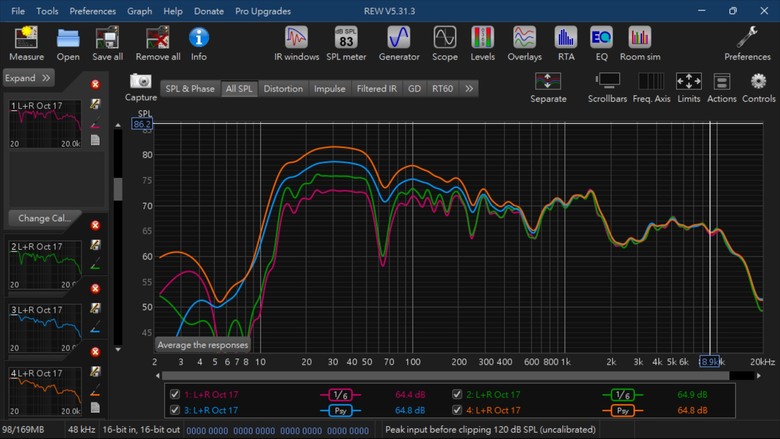Change trace colour of measurement 2

coord(95,263)
